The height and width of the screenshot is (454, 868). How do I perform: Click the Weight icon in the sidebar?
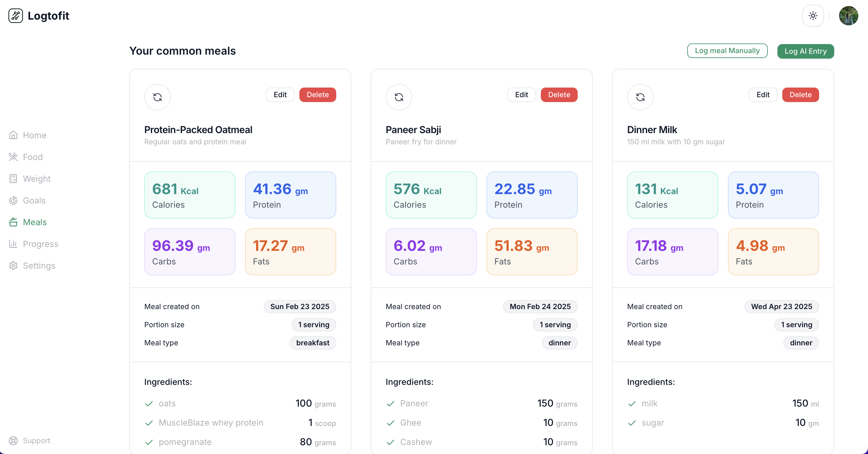click(13, 179)
